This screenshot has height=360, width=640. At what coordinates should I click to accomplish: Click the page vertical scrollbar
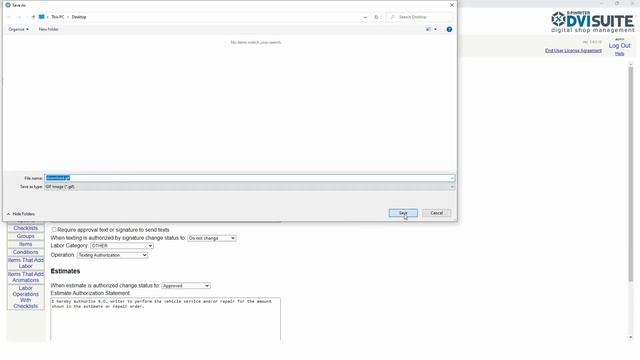(631, 173)
